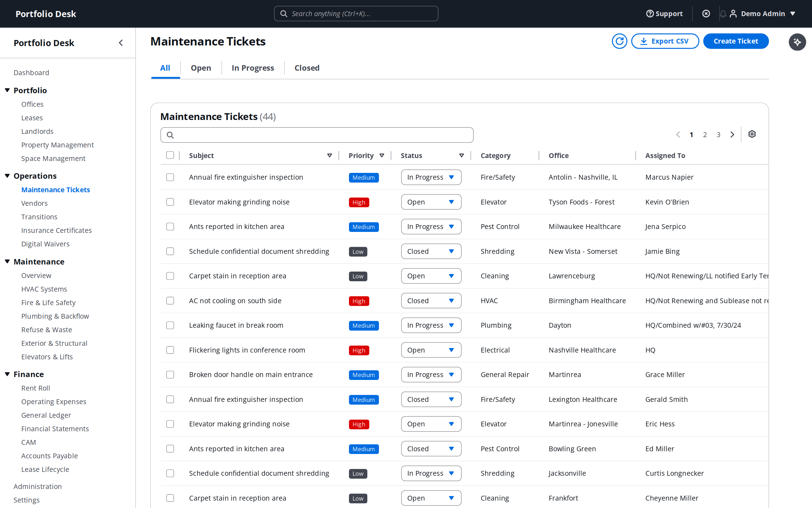Viewport: 812px width, 508px height.
Task: Check document shredding New Vista checkbox
Action: [x=170, y=251]
